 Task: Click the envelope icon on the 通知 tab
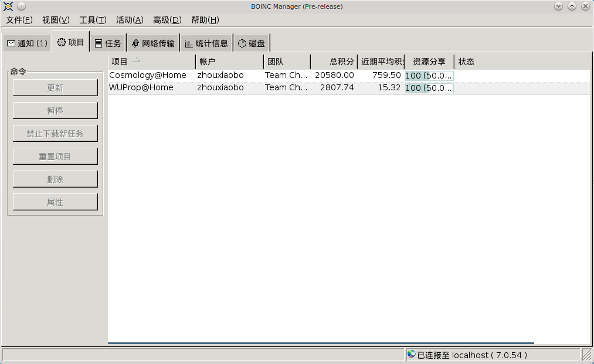tap(11, 43)
